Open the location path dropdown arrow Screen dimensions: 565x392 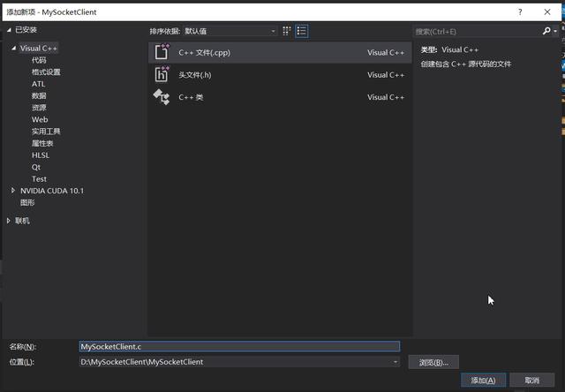(395, 362)
